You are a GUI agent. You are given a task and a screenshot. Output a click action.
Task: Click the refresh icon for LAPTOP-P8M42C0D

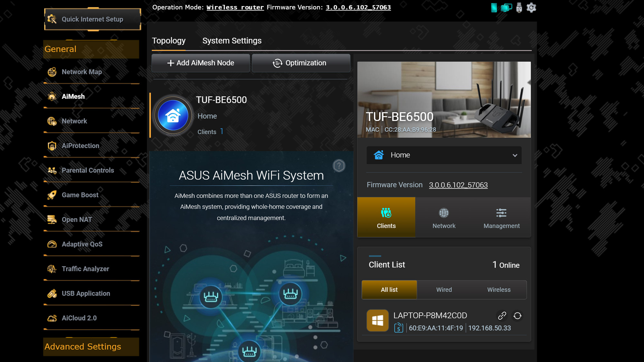[517, 316]
